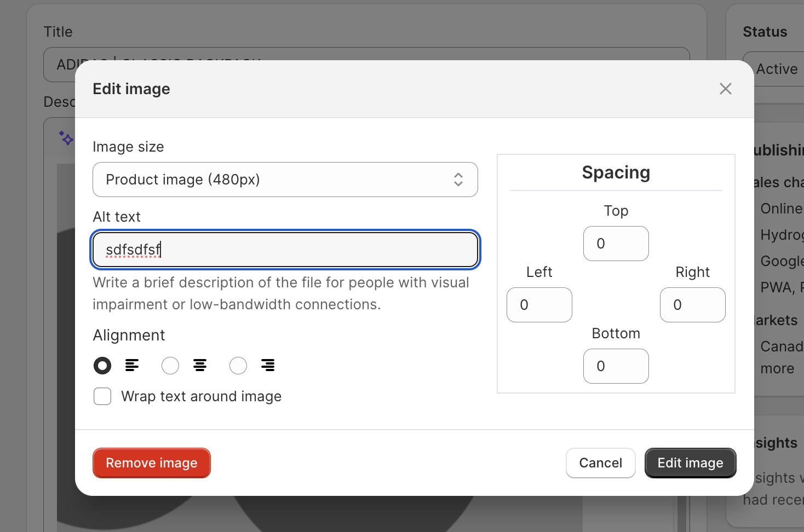Click the Left spacing input
Viewport: 804px width, 532px height.
[539, 305]
